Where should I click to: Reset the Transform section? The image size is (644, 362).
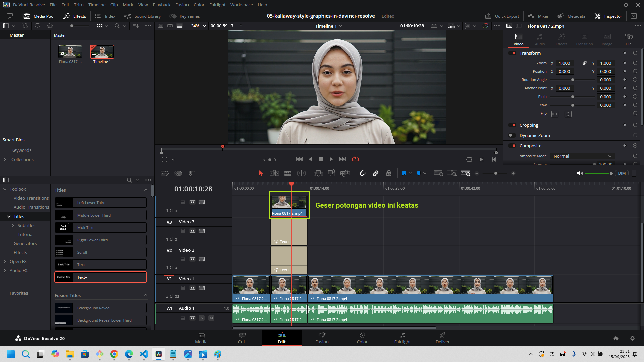click(635, 53)
